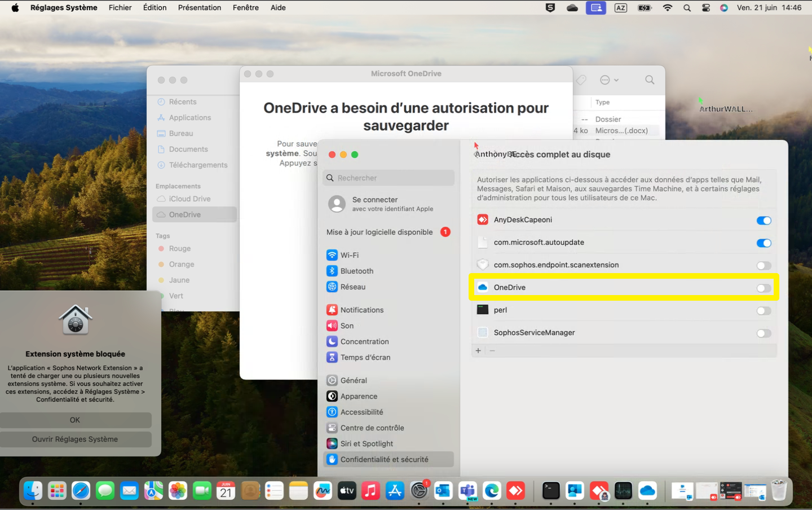Screen dimensions: 812x510
Task: Open Réseau settings pane
Action: pos(389,287)
